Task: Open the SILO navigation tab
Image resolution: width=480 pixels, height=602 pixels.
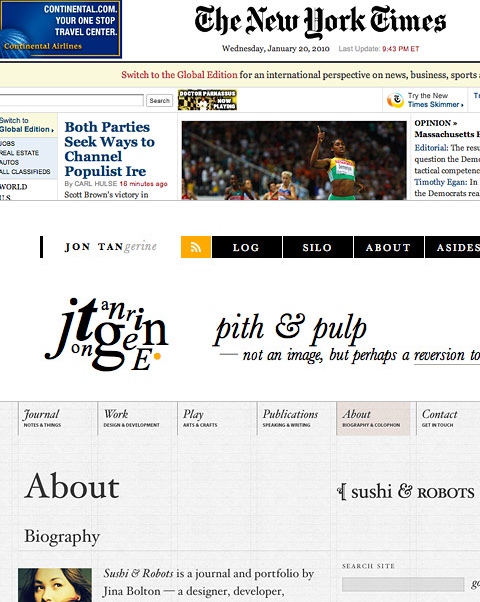Action: [x=318, y=247]
